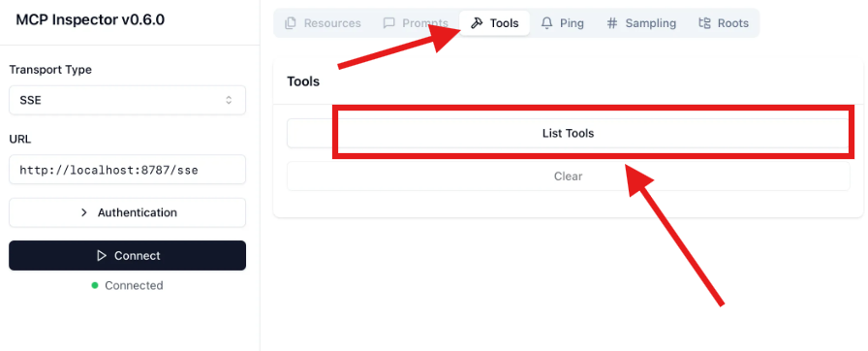
Task: Click the Prompts chat bubble icon
Action: [389, 23]
